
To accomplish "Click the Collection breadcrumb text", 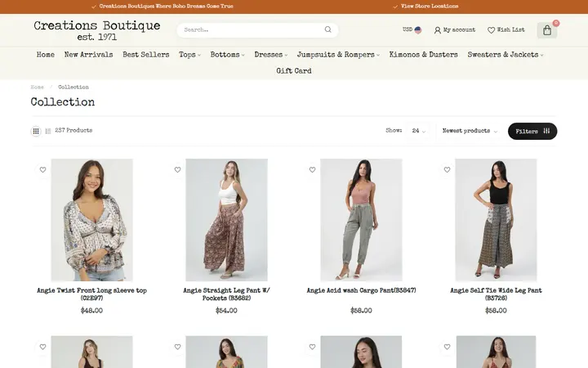I will point(73,88).
